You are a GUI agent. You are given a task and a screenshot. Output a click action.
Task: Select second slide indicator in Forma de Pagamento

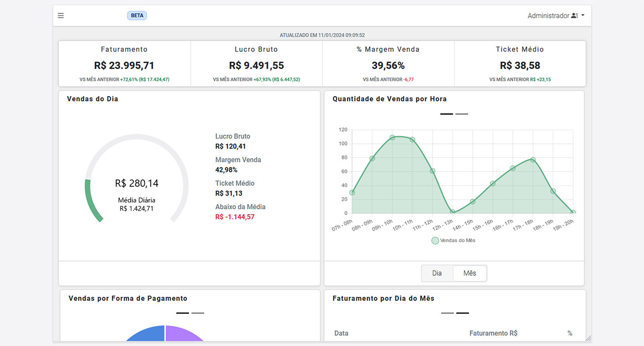(x=198, y=313)
